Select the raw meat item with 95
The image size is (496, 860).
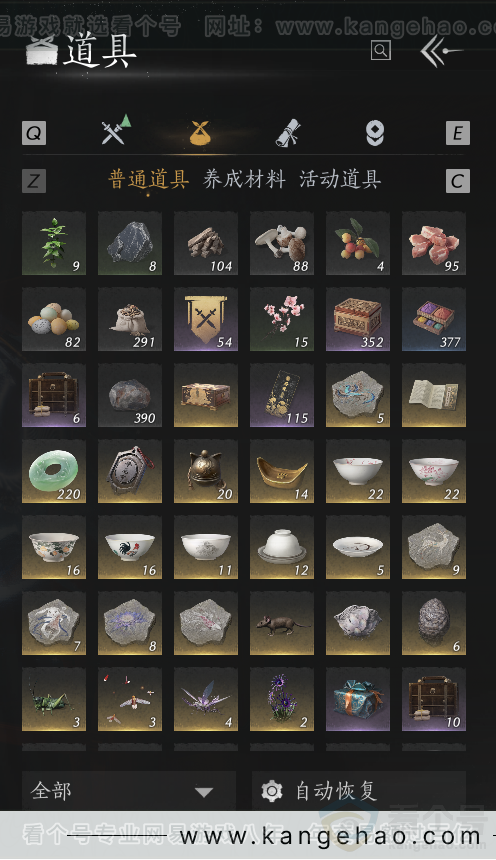(x=434, y=244)
